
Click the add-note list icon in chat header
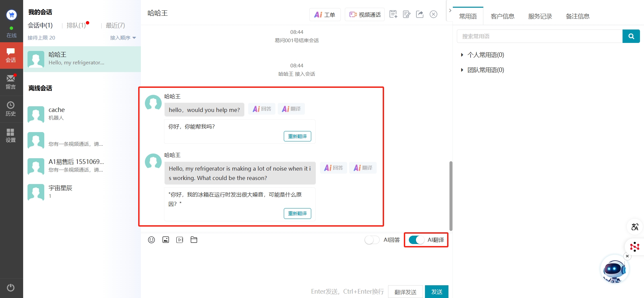pyautogui.click(x=393, y=14)
